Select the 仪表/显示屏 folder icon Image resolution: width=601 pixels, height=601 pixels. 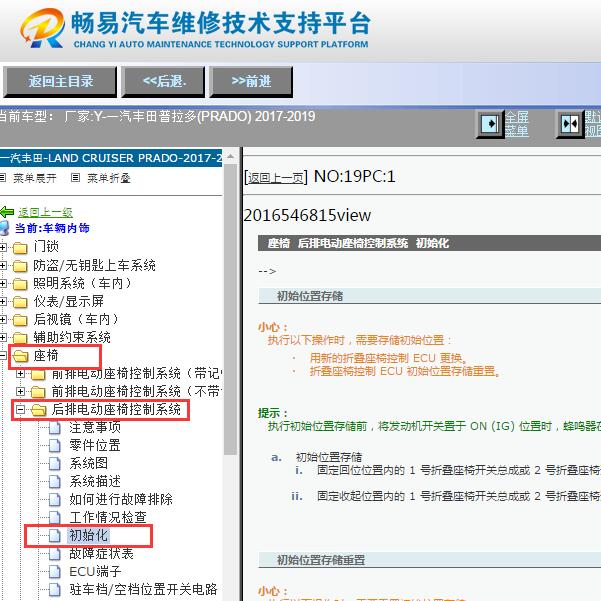pyautogui.click(x=20, y=302)
